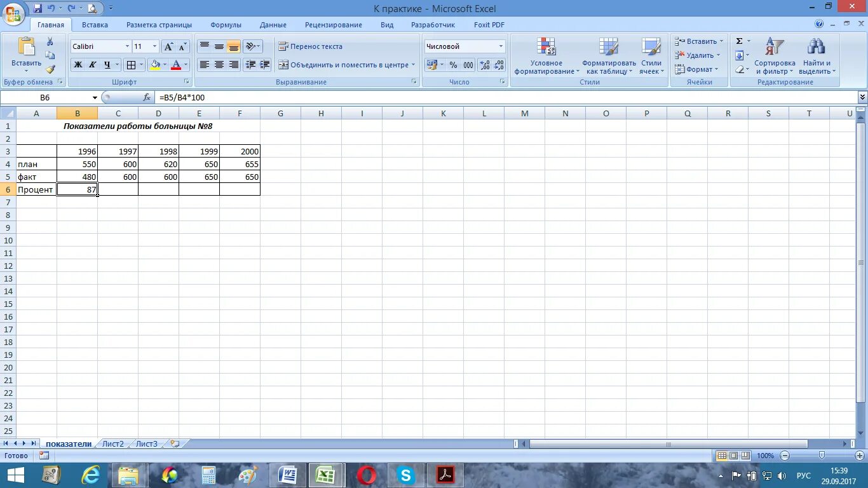868x488 pixels.
Task: Click the zoom slider handle
Action: [x=822, y=456]
